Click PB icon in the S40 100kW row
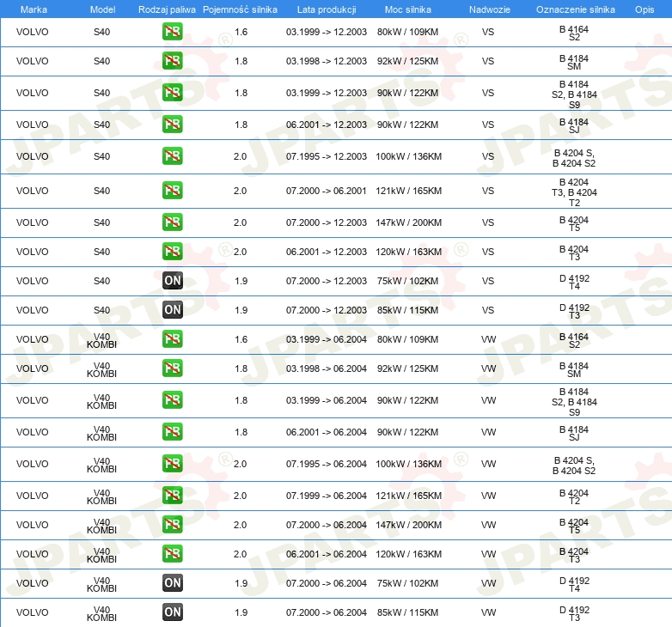This screenshot has width=672, height=627. (172, 156)
